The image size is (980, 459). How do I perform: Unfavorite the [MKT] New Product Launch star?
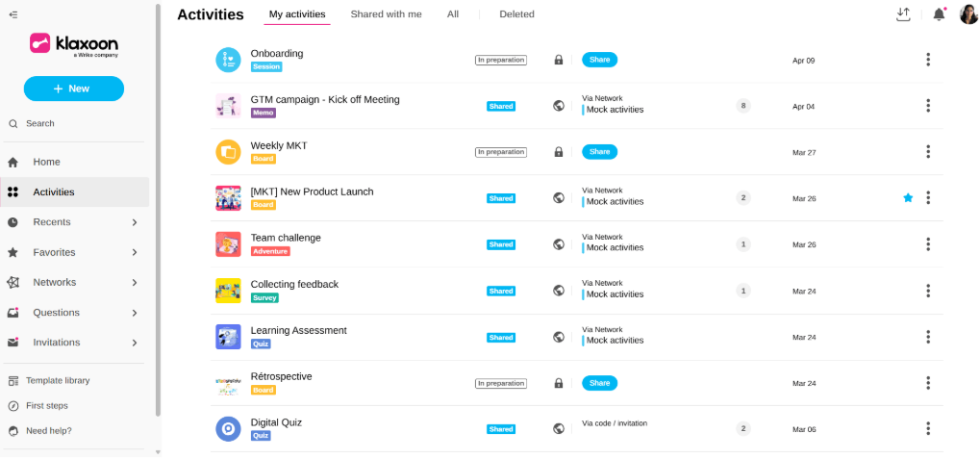(908, 198)
